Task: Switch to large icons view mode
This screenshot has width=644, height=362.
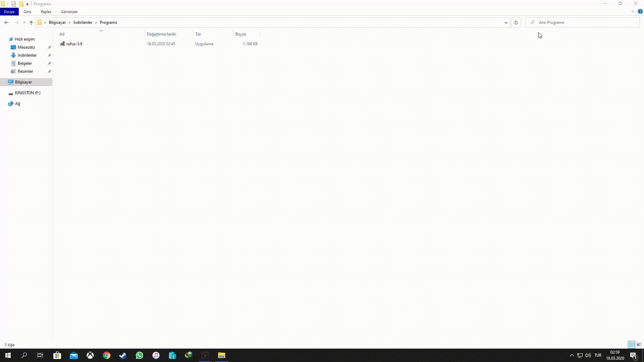Action: tap(639, 345)
